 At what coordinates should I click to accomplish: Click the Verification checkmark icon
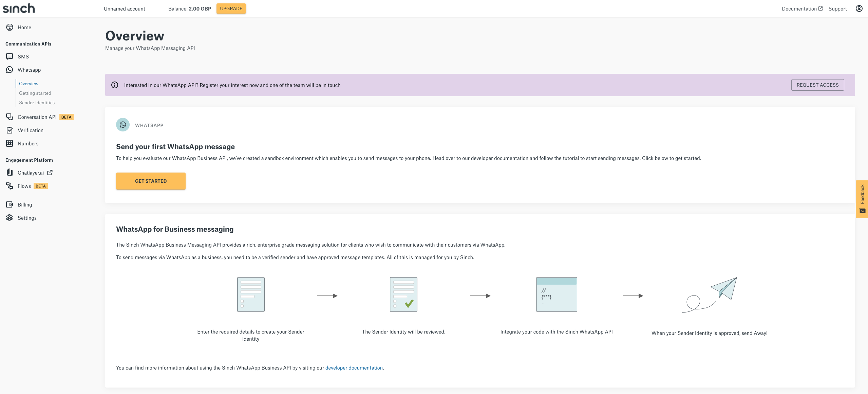pyautogui.click(x=10, y=130)
